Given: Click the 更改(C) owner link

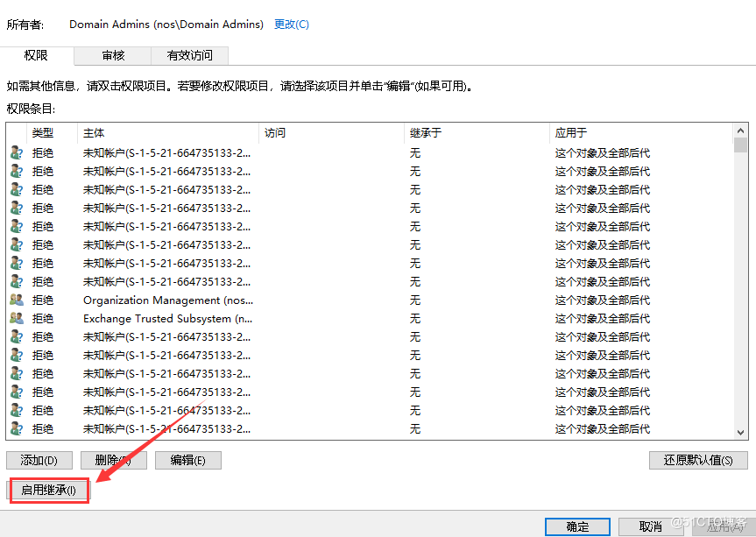Looking at the screenshot, I should [291, 25].
